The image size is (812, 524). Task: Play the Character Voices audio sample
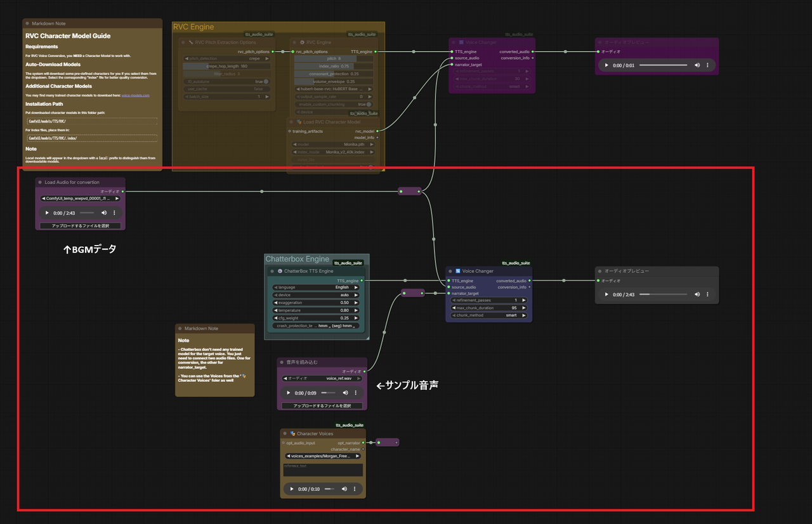pyautogui.click(x=291, y=489)
